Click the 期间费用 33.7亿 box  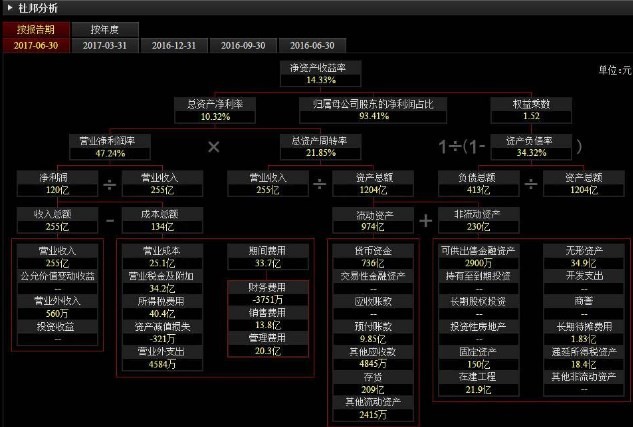268,257
